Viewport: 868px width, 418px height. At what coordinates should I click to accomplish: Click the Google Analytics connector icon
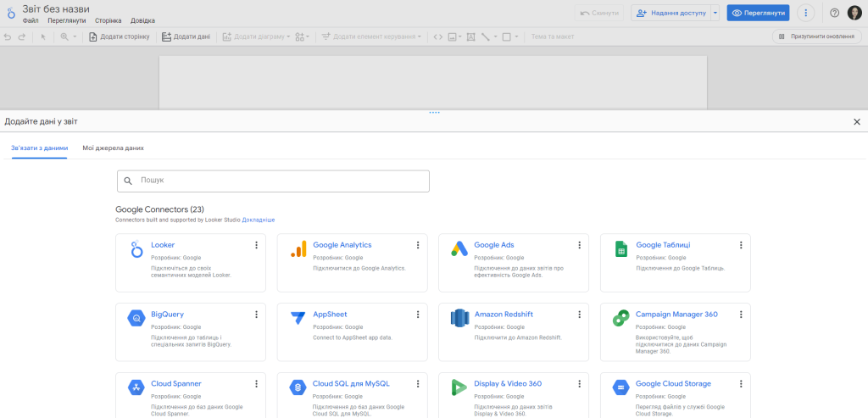[298, 249]
